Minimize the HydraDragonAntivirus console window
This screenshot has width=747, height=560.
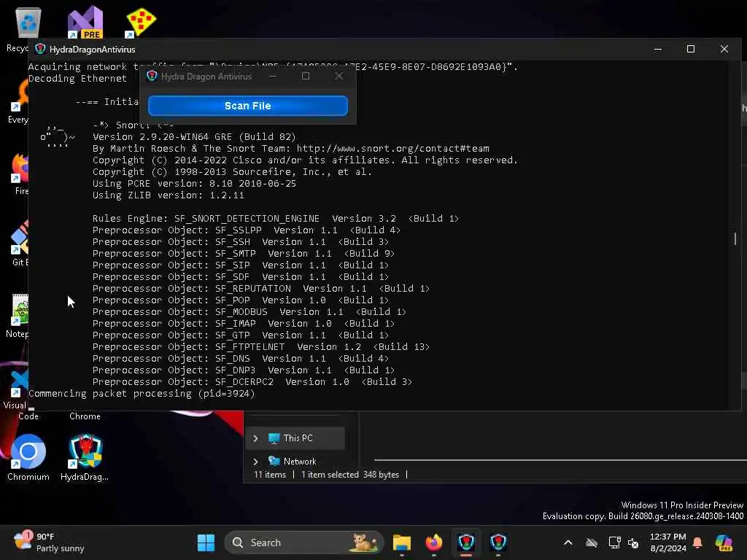(x=658, y=49)
